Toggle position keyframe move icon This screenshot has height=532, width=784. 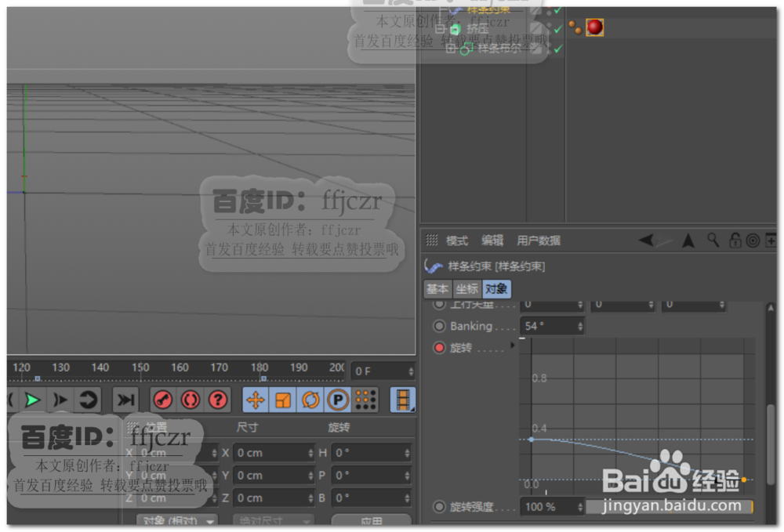coord(256,400)
